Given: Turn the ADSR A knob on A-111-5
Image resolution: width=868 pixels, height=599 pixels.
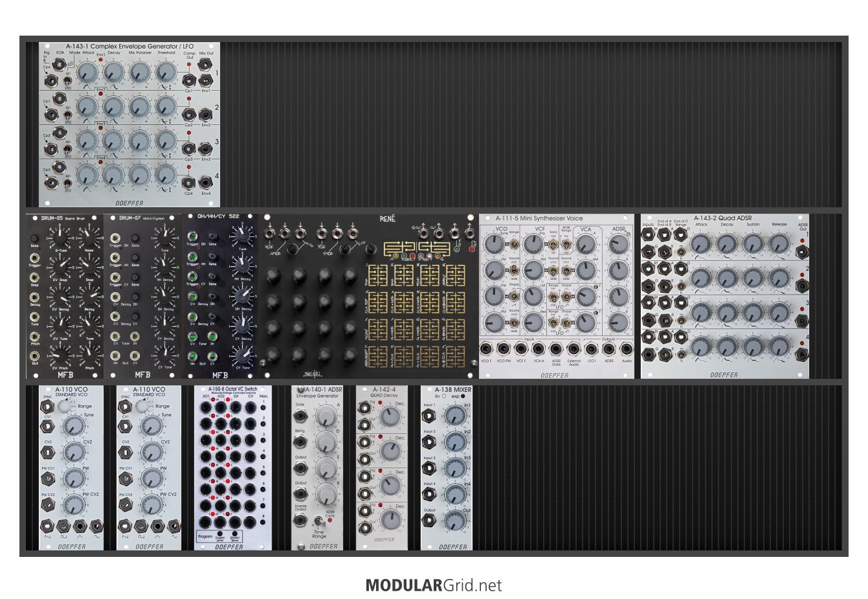Looking at the screenshot, I should pyautogui.click(x=619, y=244).
